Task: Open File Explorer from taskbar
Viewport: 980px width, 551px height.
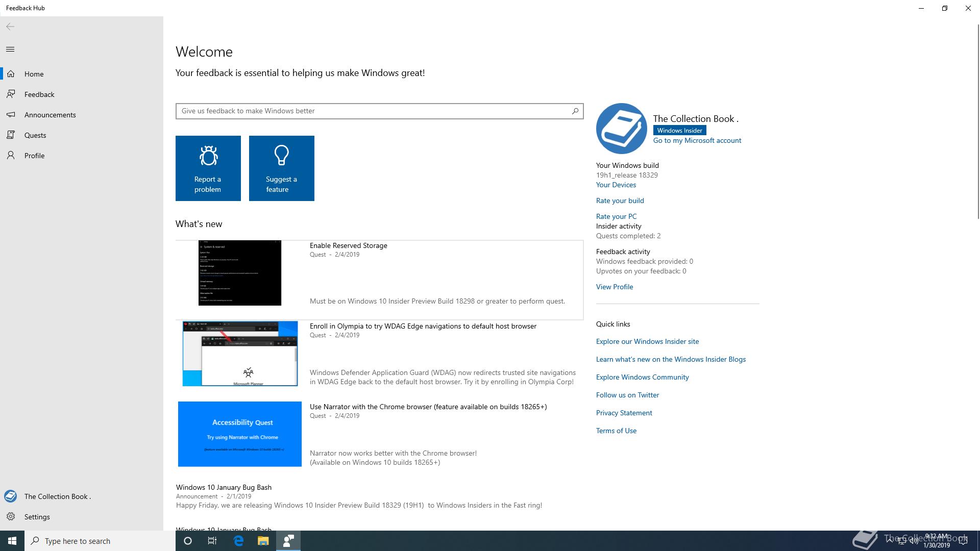Action: pyautogui.click(x=263, y=541)
